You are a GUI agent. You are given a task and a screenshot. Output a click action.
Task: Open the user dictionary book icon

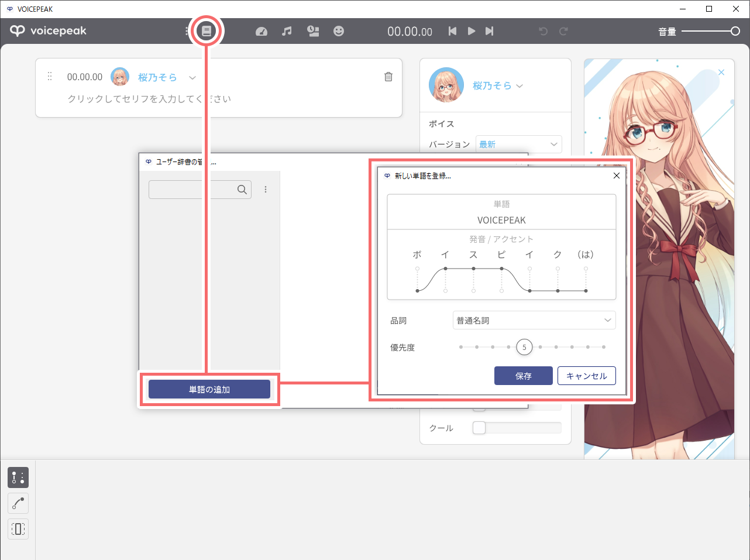(x=207, y=31)
